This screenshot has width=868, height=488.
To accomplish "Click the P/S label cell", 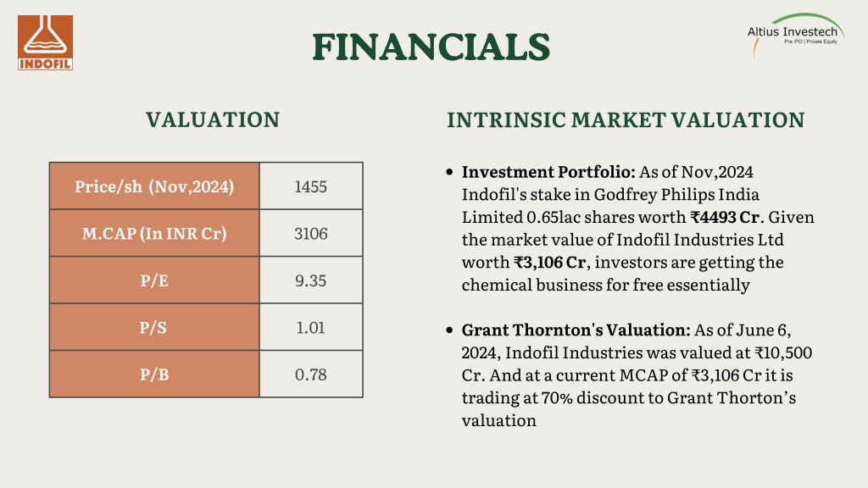I will coord(154,328).
